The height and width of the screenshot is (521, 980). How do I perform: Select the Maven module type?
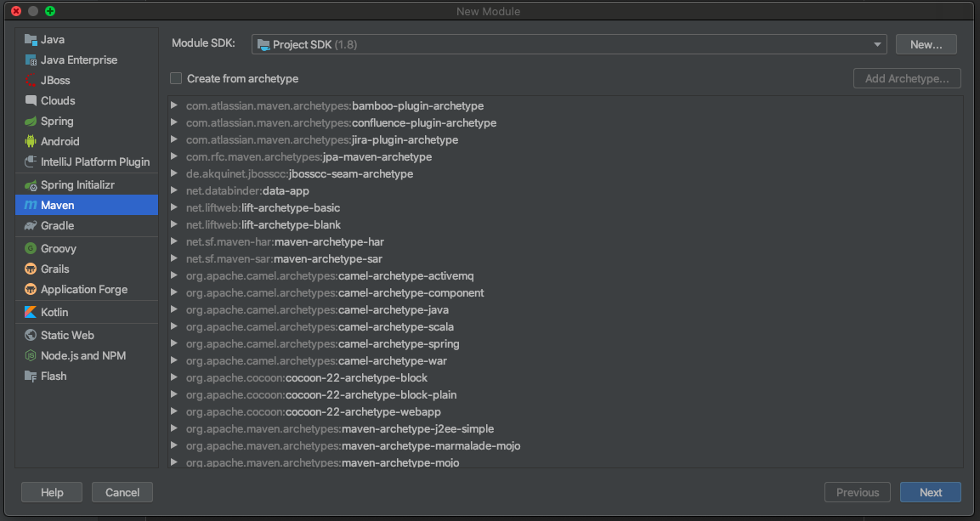point(86,205)
